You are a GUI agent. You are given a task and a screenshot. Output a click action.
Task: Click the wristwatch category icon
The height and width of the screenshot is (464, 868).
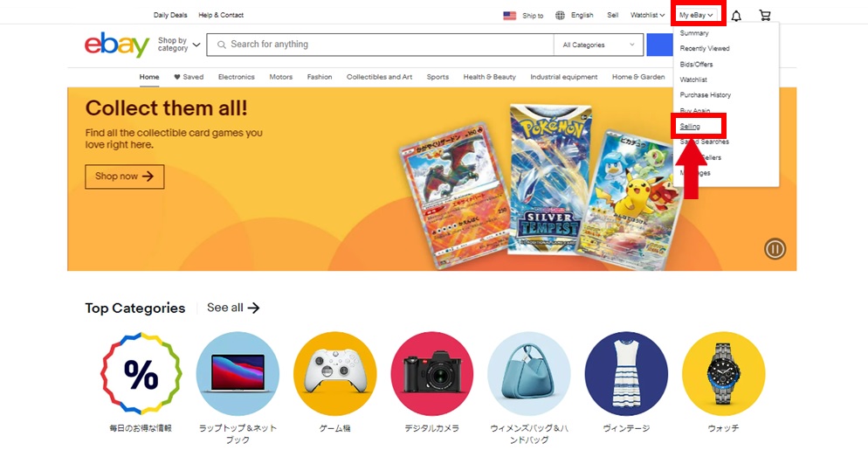click(724, 374)
